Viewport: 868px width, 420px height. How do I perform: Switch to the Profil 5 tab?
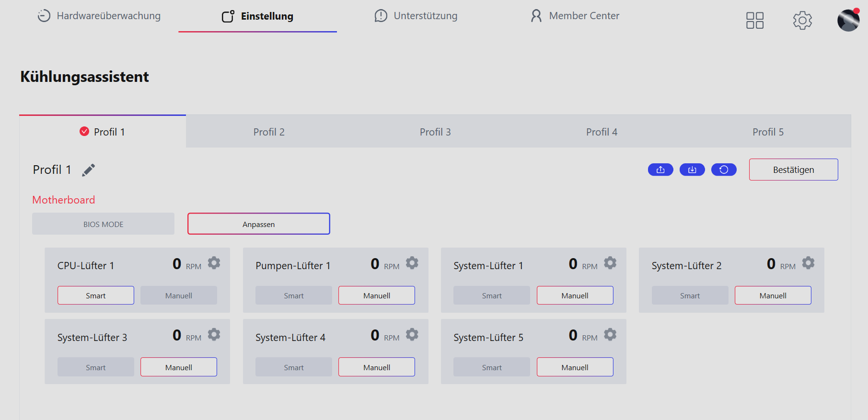[x=768, y=132]
